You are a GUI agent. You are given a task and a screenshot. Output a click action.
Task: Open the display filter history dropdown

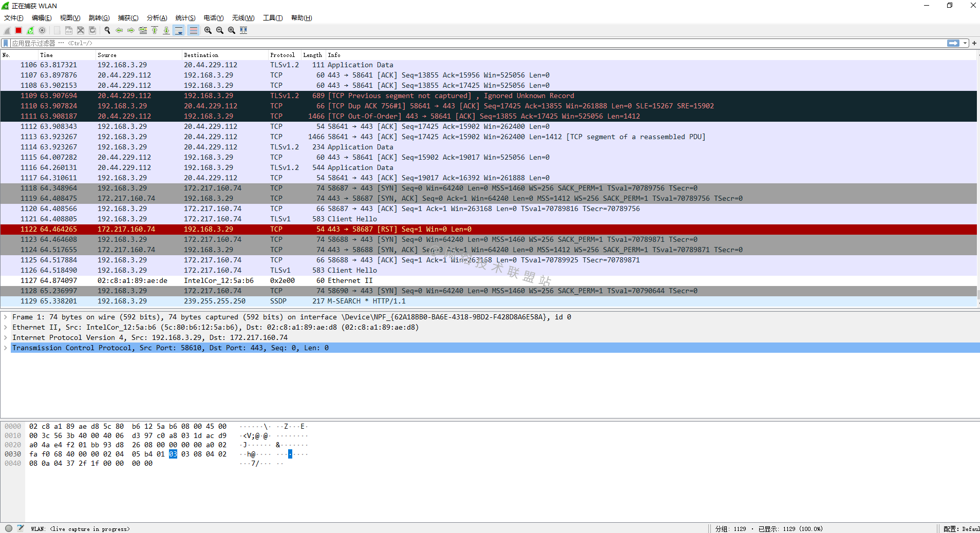click(x=965, y=43)
